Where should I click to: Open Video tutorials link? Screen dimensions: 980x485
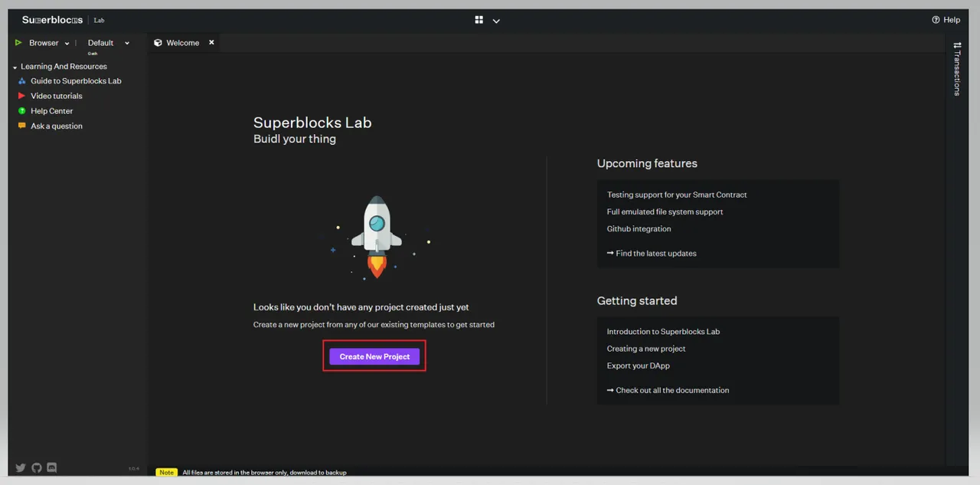tap(57, 96)
